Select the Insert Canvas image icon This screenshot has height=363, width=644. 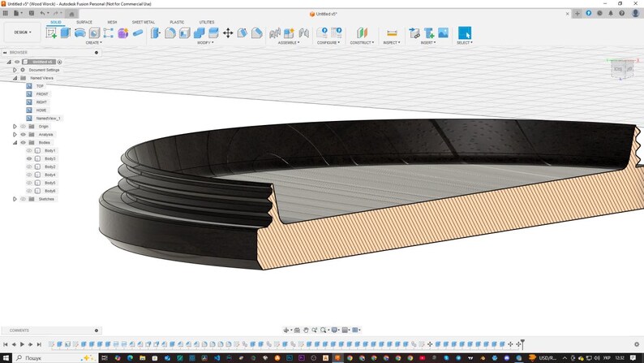(443, 32)
